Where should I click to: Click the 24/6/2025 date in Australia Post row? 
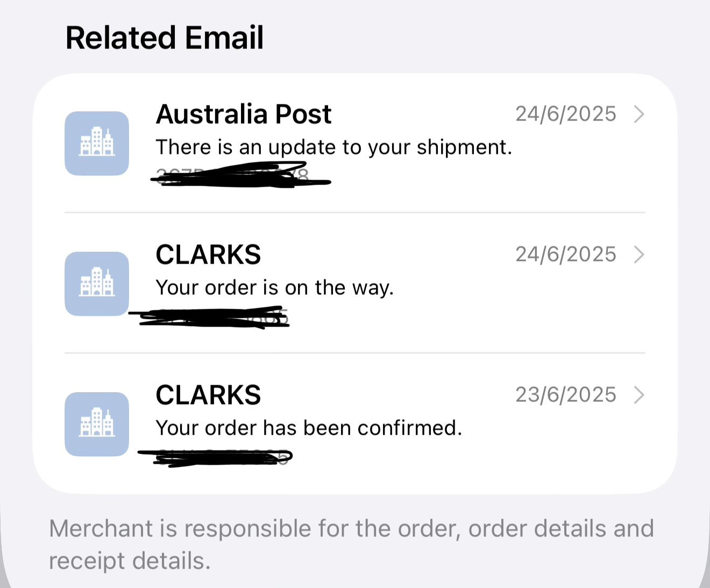[565, 114]
